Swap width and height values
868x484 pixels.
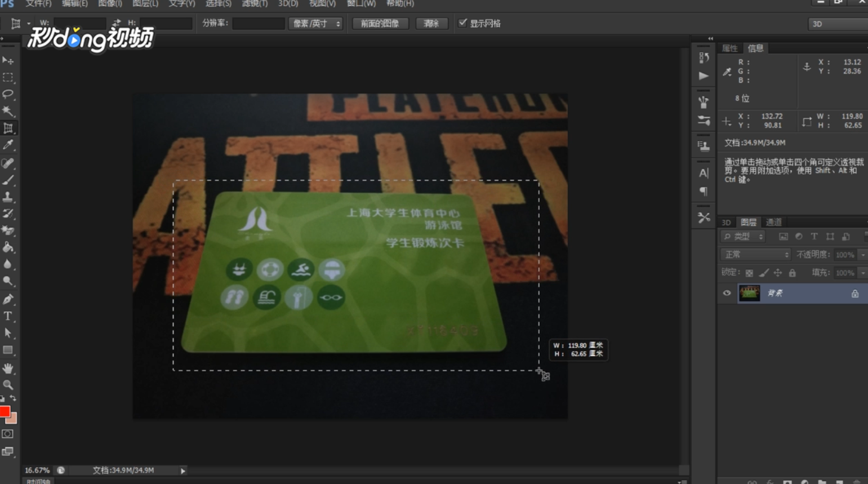coord(117,23)
